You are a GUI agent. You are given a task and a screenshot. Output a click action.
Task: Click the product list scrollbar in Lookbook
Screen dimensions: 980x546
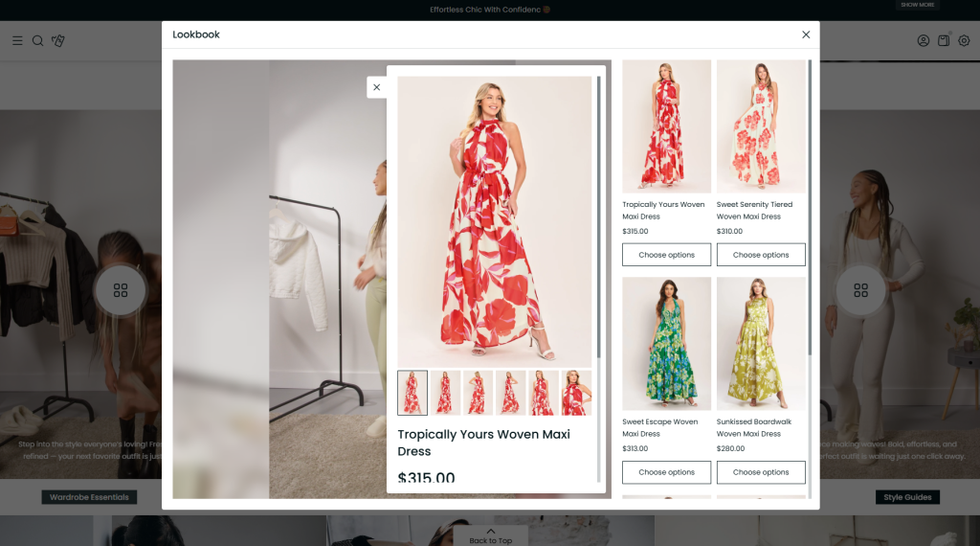[x=810, y=208]
